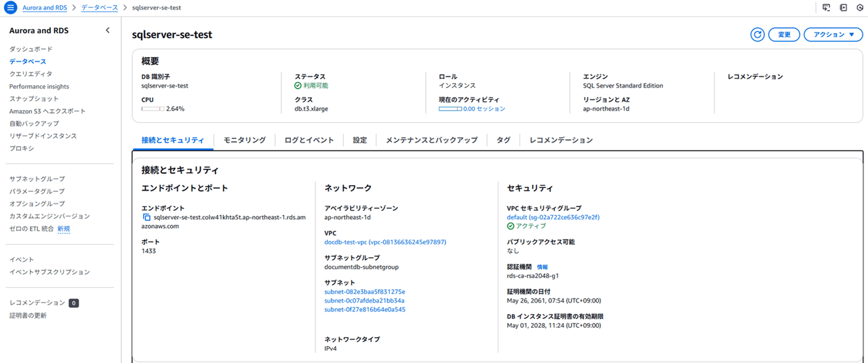Viewport: 868px width, 363px height.
Task: Open メンテナンスとバックアップ tab
Action: point(432,140)
